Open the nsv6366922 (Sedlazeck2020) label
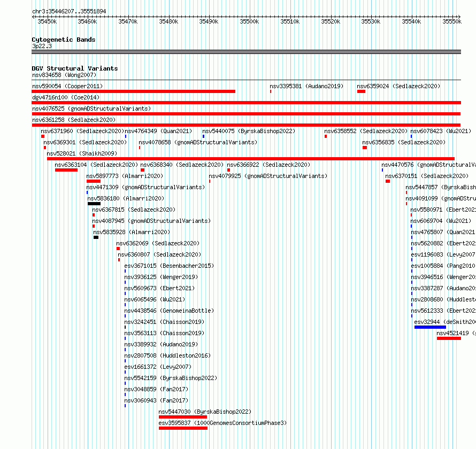The height and width of the screenshot is (449, 476). tap(268, 165)
